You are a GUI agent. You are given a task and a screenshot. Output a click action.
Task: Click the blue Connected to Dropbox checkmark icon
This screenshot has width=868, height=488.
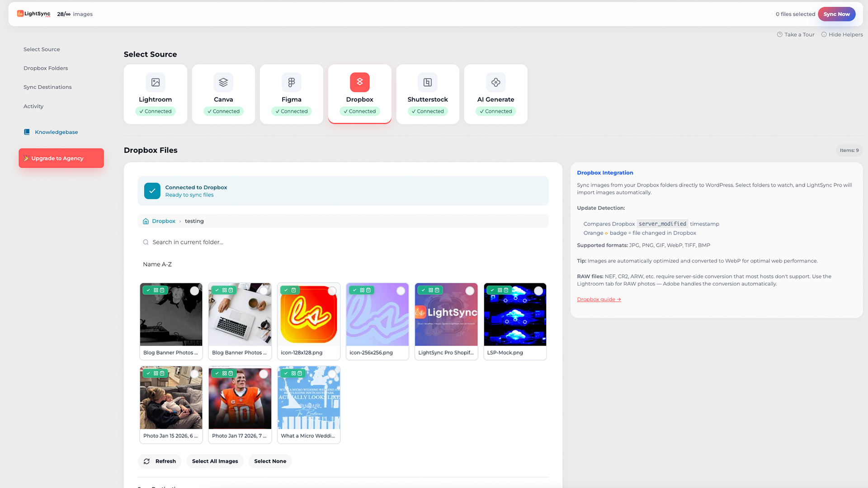pos(152,191)
